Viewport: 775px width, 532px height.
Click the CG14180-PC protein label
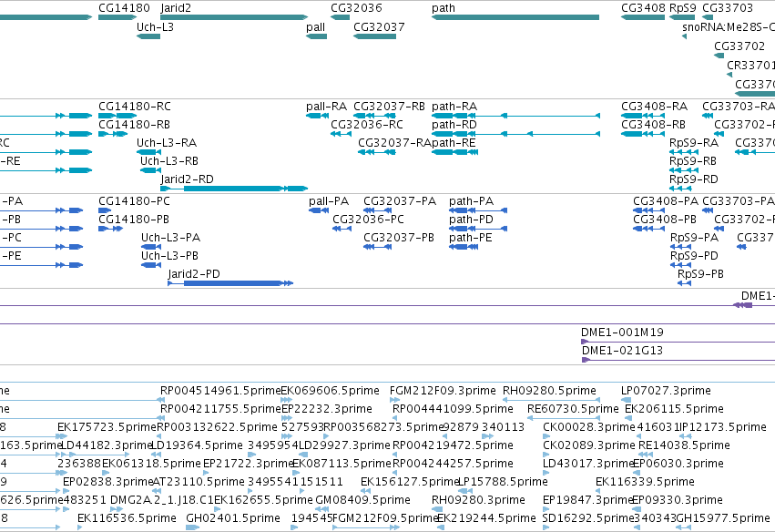coord(134,201)
